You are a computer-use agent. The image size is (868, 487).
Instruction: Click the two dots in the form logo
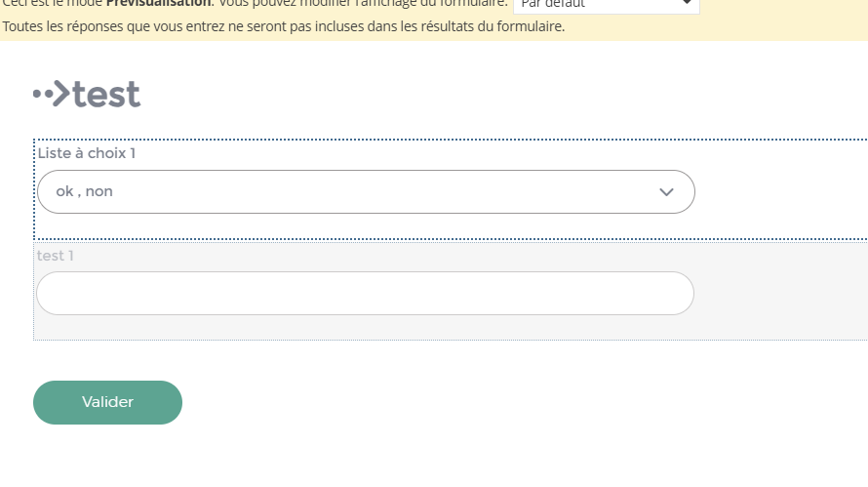43,94
